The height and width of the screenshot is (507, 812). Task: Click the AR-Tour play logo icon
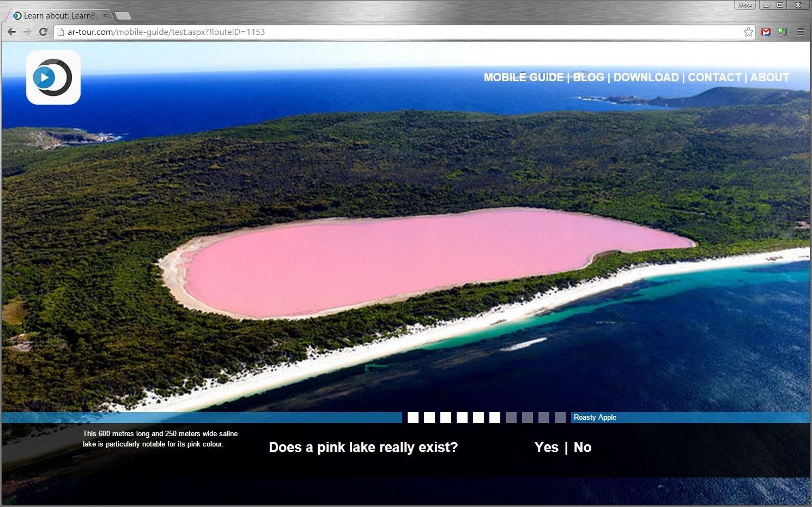coord(53,77)
